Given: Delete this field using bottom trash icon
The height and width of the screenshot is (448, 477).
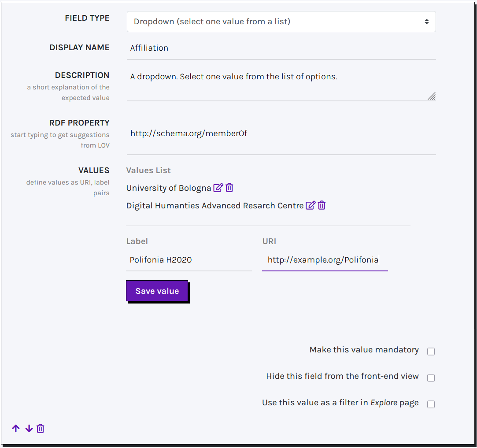Looking at the screenshot, I should click(41, 429).
